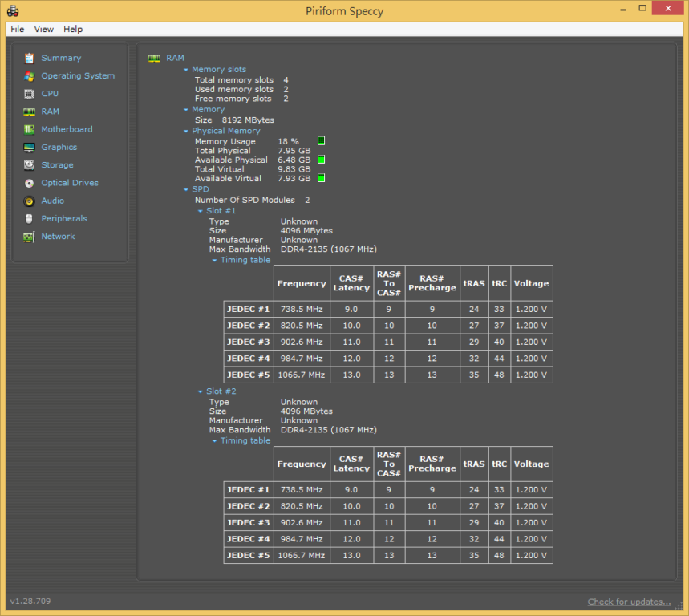Collapse Slot #2 Timing table

point(215,440)
